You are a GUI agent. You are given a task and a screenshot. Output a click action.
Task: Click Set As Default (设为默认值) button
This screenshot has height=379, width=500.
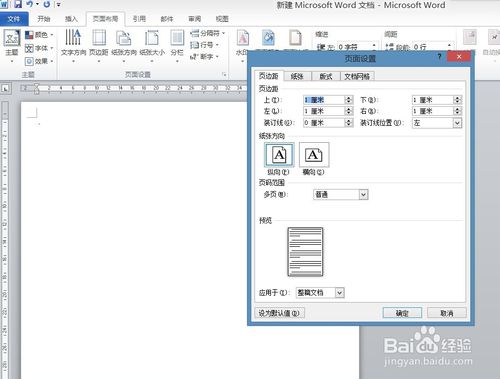[x=279, y=313]
